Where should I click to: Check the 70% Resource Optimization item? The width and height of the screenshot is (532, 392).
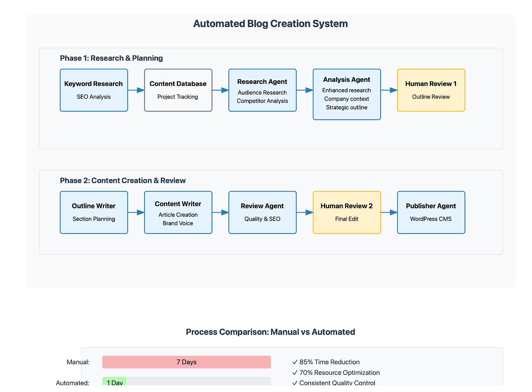(x=335, y=373)
